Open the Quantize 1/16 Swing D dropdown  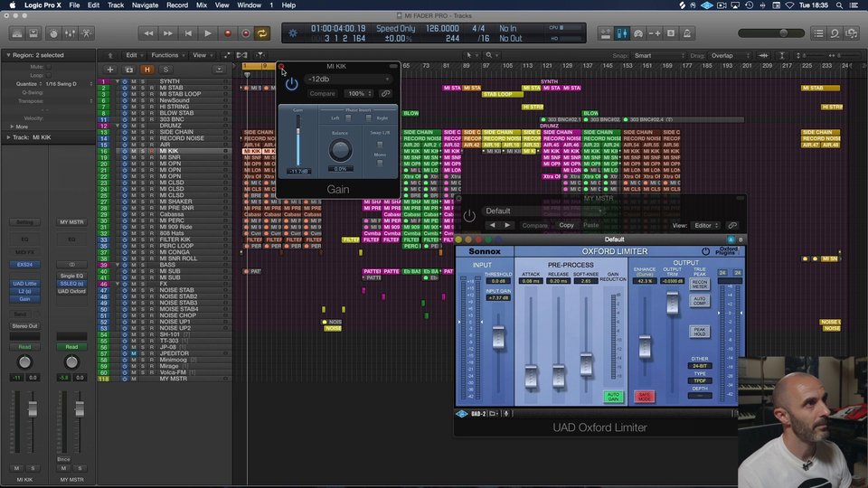tap(68, 84)
